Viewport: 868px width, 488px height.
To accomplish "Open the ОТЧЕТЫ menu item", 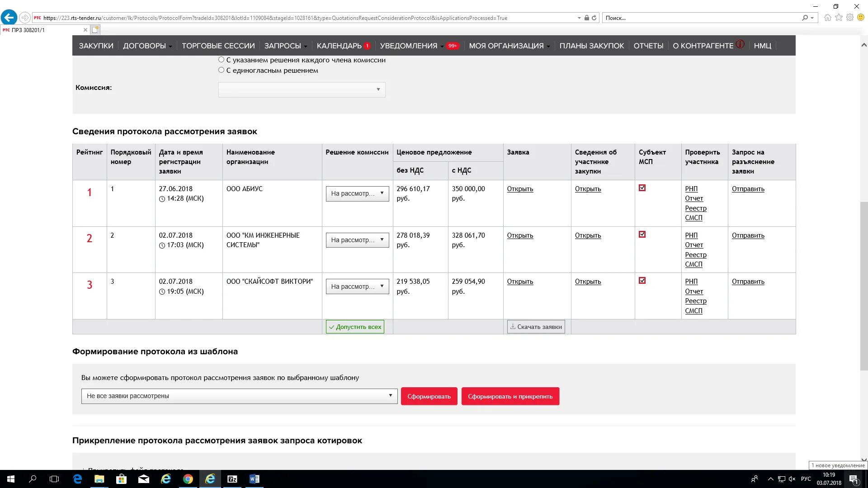I will click(648, 46).
